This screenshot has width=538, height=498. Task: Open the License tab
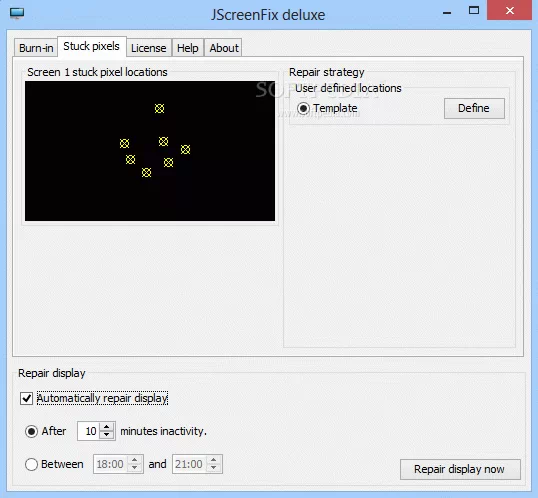coord(149,48)
